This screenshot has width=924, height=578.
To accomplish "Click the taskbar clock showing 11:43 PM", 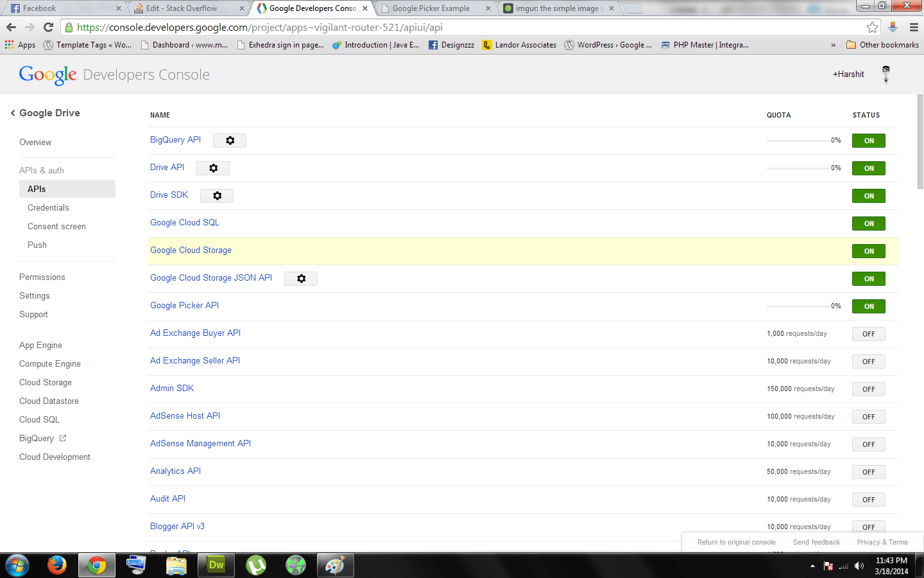I will tap(891, 561).
